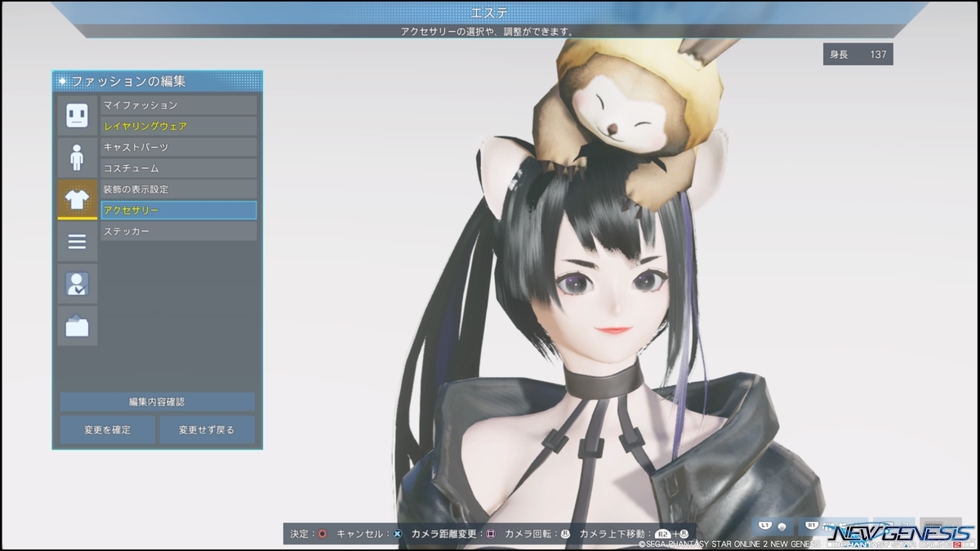This screenshot has height=551, width=980.
Task: Open マイファッション menu entry
Action: (x=178, y=105)
